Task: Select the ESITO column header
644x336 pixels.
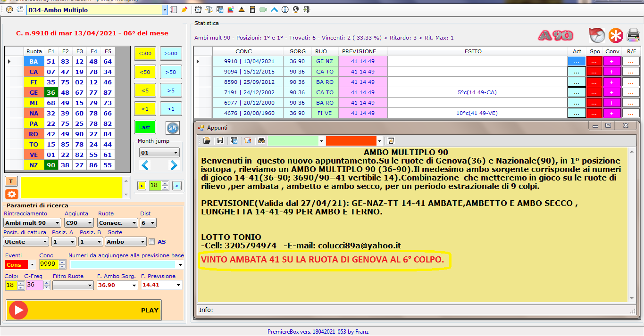Action: (x=477, y=51)
